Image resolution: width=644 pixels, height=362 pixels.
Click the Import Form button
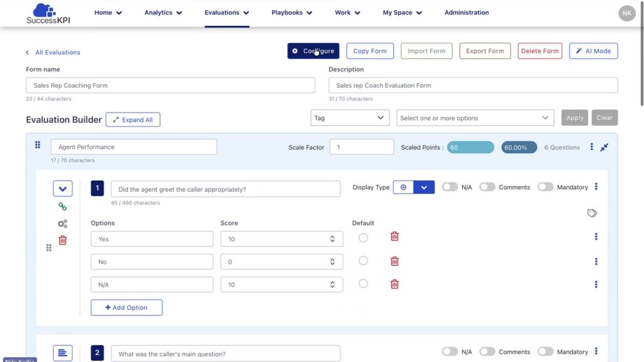click(x=426, y=51)
